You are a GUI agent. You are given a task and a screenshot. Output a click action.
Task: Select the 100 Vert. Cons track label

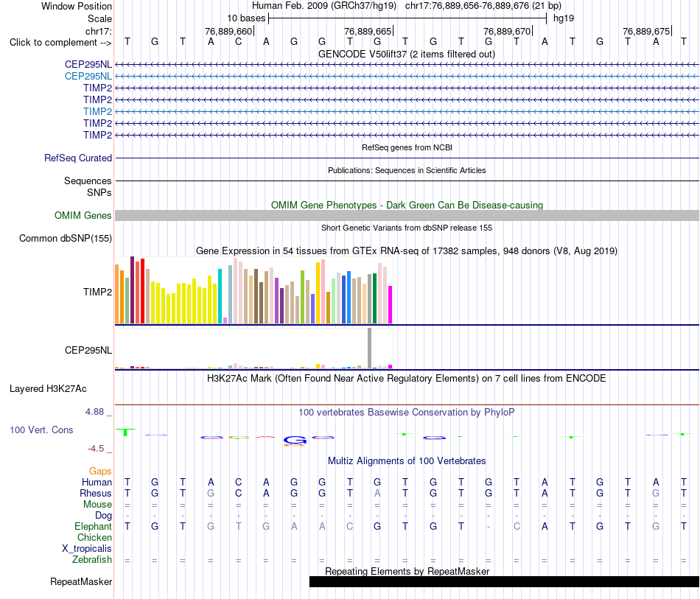pyautogui.click(x=41, y=430)
